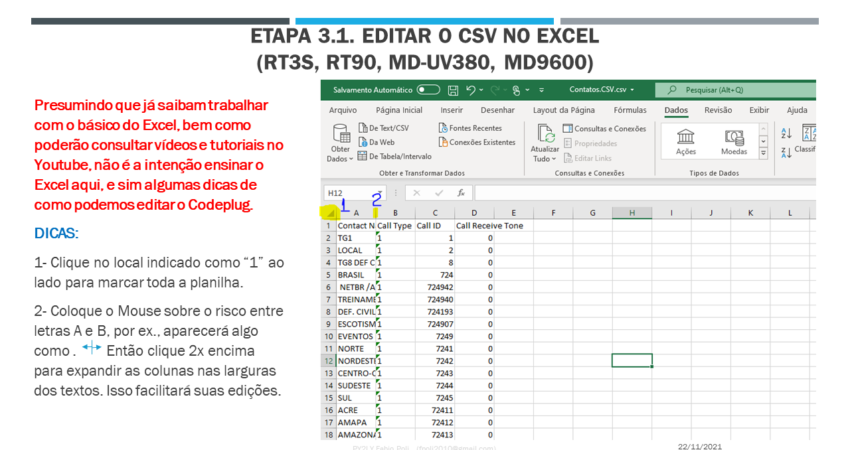The width and height of the screenshot is (850, 450).
Task: Click in the Pesquisar (Alt+Q) search box
Action: click(735, 90)
